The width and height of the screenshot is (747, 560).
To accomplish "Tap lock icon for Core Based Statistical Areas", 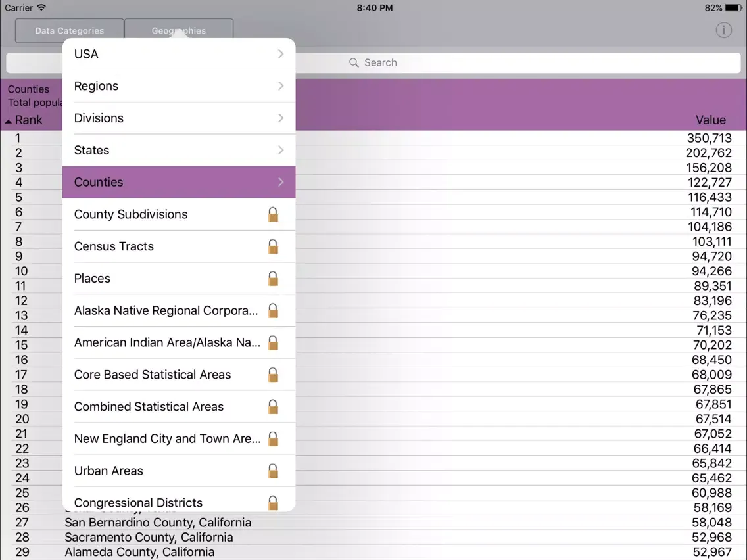I will 273,375.
